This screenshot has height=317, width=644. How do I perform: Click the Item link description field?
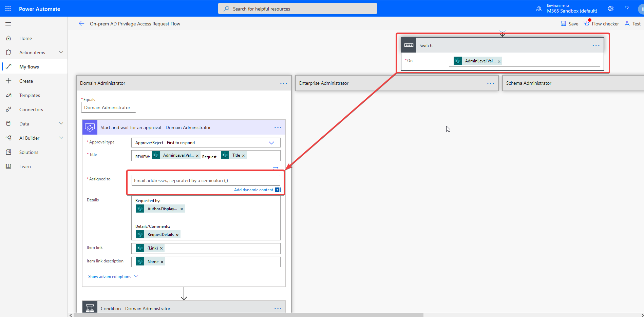(x=206, y=262)
